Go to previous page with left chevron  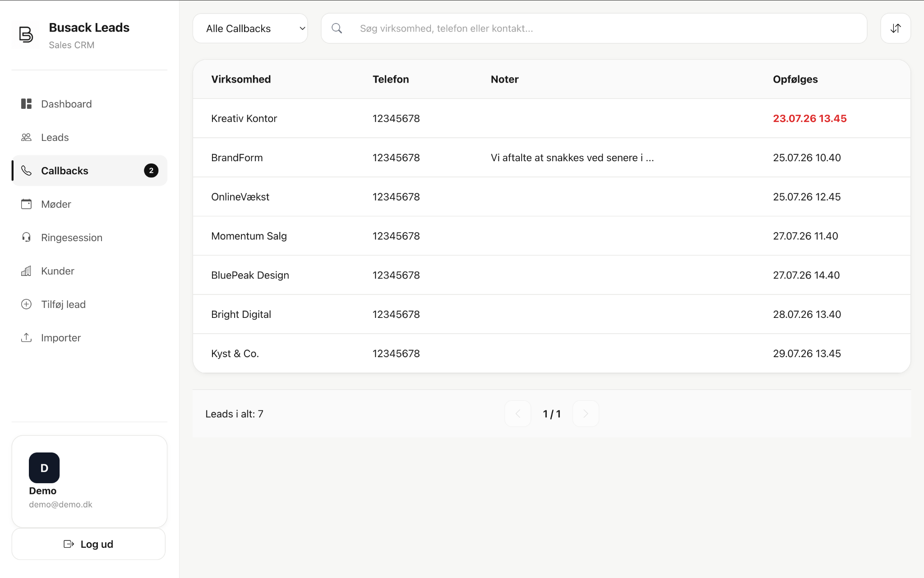(518, 414)
